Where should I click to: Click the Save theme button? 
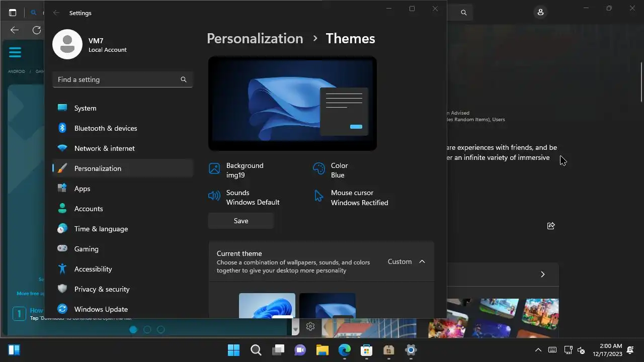(241, 221)
